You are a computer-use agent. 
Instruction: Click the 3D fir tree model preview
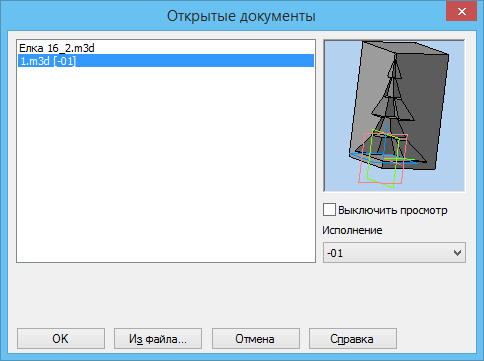tap(394, 116)
